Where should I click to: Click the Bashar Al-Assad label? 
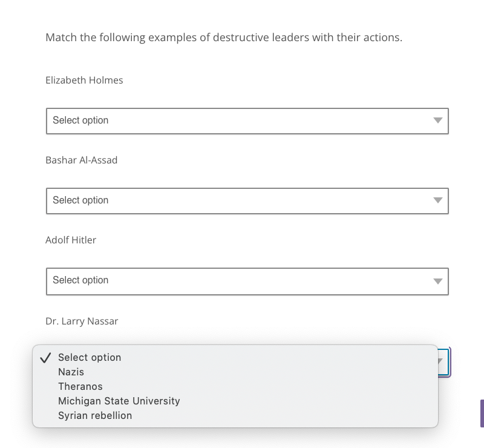tap(82, 160)
